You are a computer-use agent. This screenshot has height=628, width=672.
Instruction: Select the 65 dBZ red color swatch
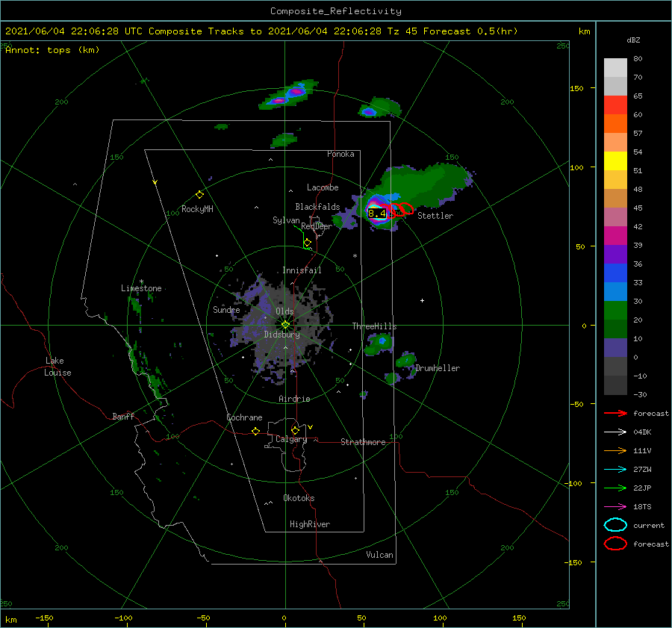pyautogui.click(x=615, y=105)
